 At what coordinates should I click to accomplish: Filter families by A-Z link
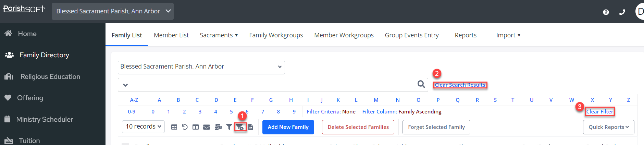(134, 100)
